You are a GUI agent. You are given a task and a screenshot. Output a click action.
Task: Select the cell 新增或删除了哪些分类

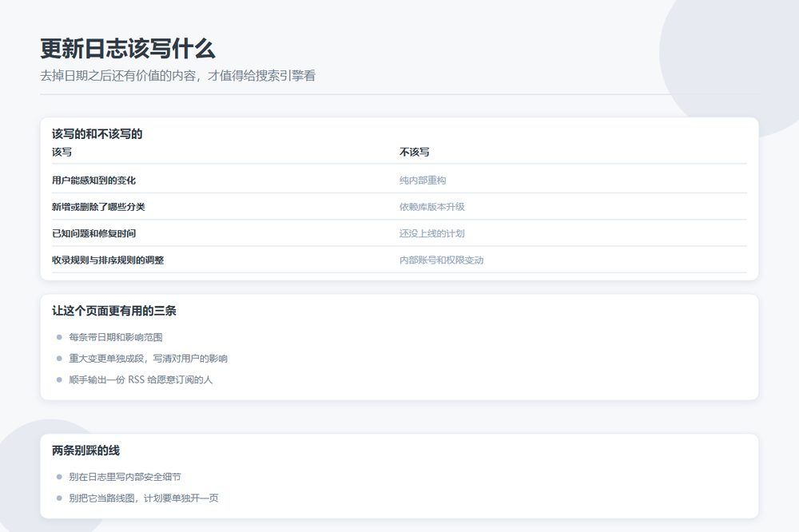point(98,207)
